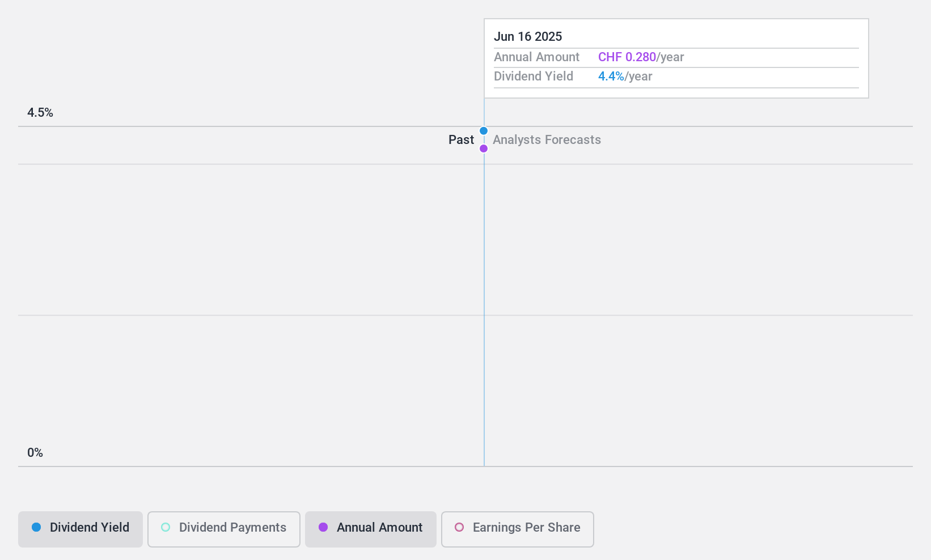Toggle the Annual Amount series
The height and width of the screenshot is (560, 931).
371,529
